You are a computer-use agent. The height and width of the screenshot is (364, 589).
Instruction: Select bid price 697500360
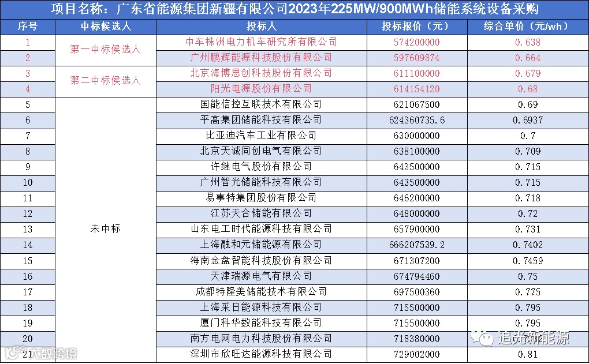[417, 292]
